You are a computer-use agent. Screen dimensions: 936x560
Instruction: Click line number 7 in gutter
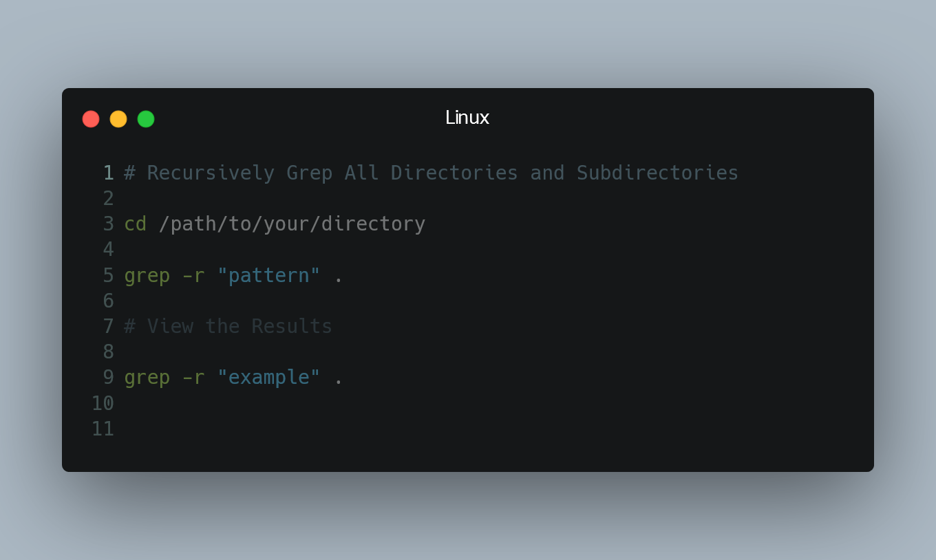click(108, 326)
